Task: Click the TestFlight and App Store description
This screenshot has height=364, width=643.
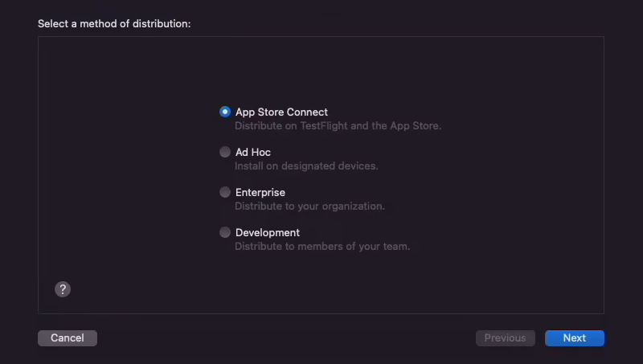Action: [338, 126]
